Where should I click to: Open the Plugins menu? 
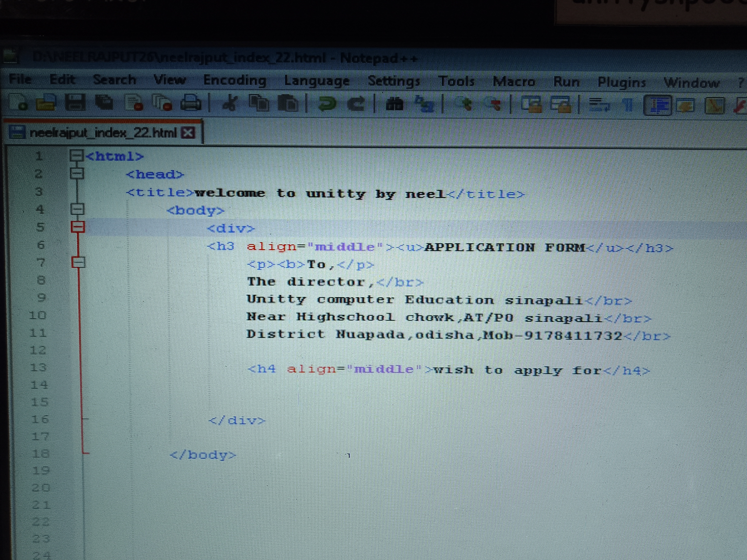[622, 82]
